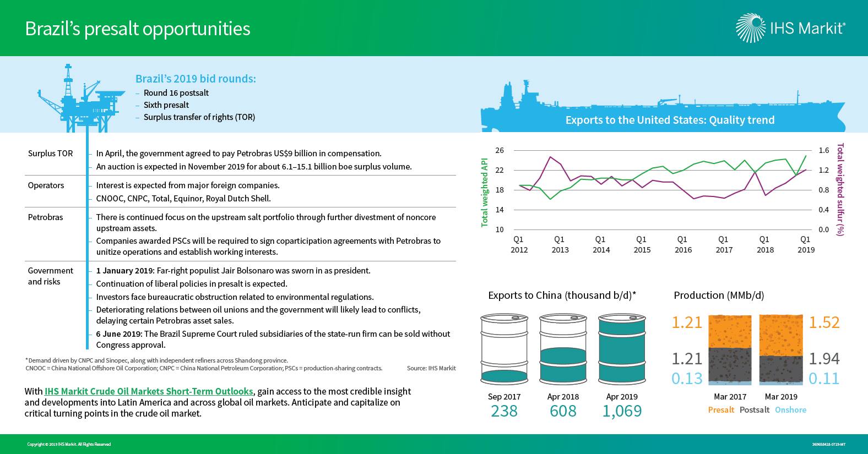Screen dimensions: 868x454
Task: Click the Mar 2019 production bar
Action: click(x=781, y=349)
